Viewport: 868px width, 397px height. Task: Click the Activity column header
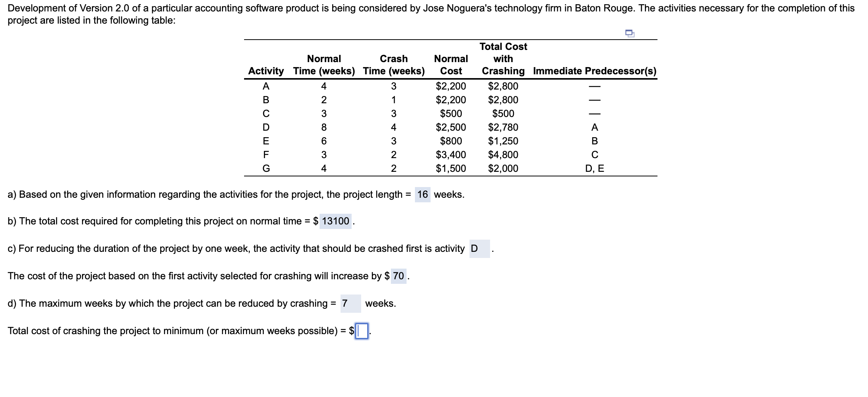tap(266, 71)
